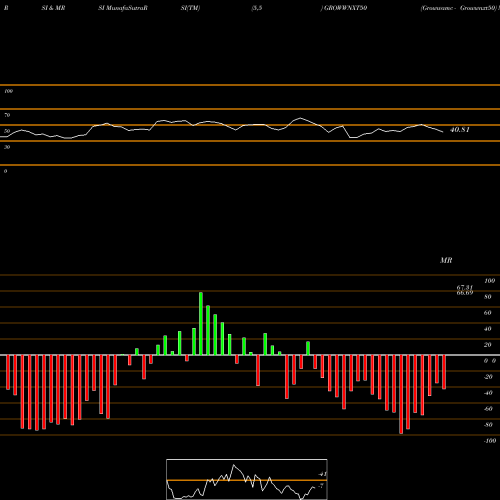
Task: Click the last red histogram bar on the right
Action: pos(444,372)
